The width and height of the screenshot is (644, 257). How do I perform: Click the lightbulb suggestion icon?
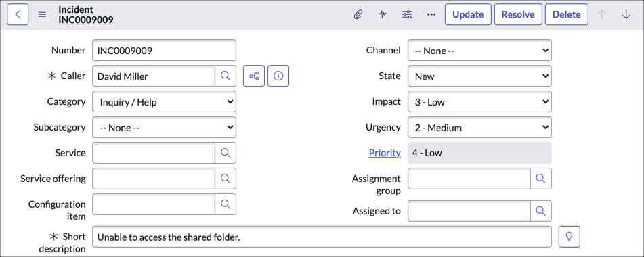pyautogui.click(x=570, y=237)
